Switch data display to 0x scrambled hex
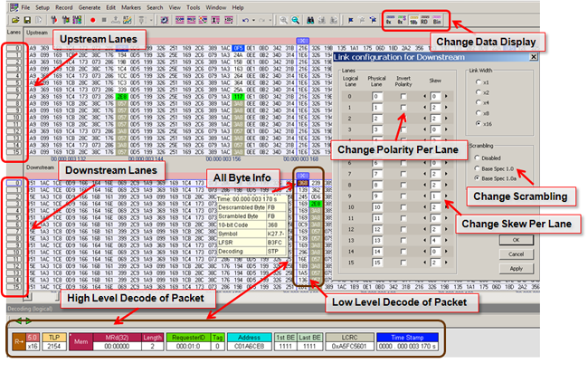The height and width of the screenshot is (373, 588). (402, 20)
